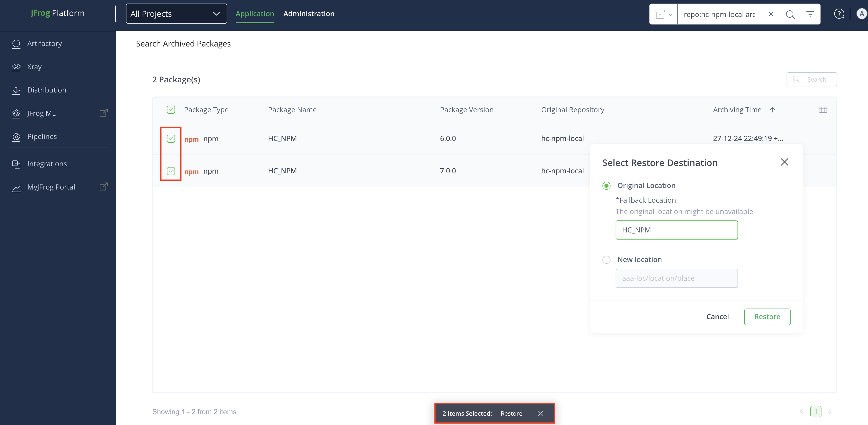Expand the All Projects dropdown
The image size is (868, 425).
176,14
